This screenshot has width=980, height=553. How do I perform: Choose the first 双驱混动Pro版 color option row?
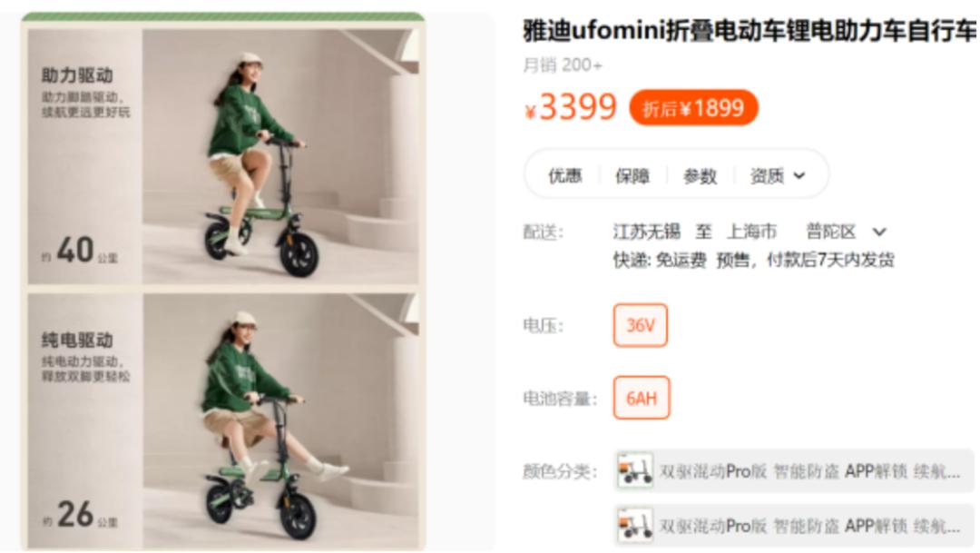(794, 471)
